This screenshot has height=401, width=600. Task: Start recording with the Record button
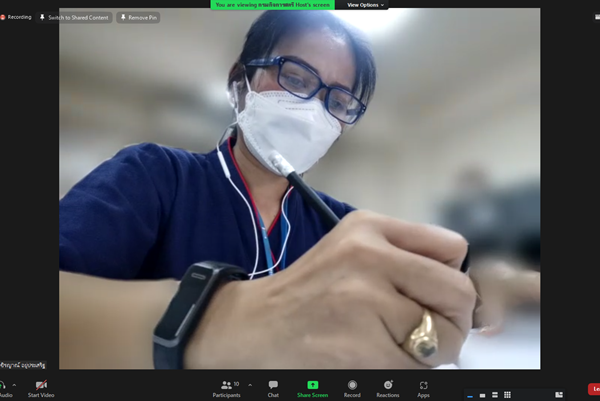[352, 389]
